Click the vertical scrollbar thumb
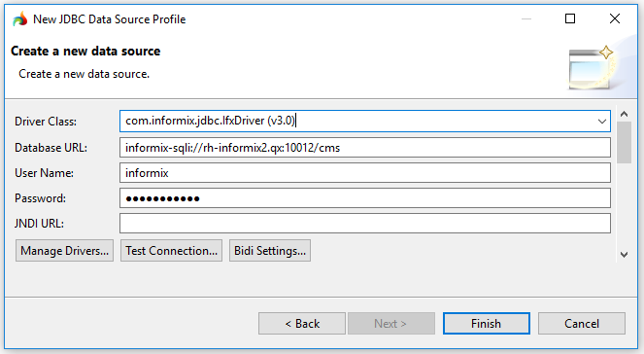Screen dimensions: 644x354 coord(624,143)
